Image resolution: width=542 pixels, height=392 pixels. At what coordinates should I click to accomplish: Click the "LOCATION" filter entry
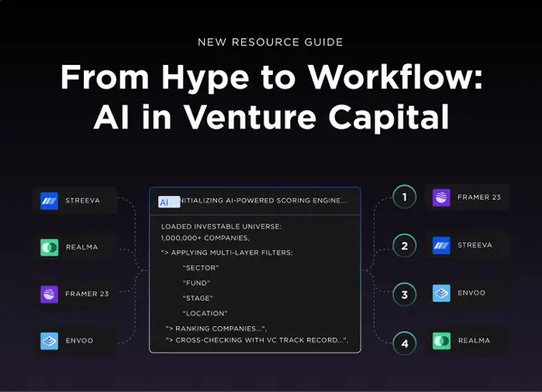click(x=205, y=313)
